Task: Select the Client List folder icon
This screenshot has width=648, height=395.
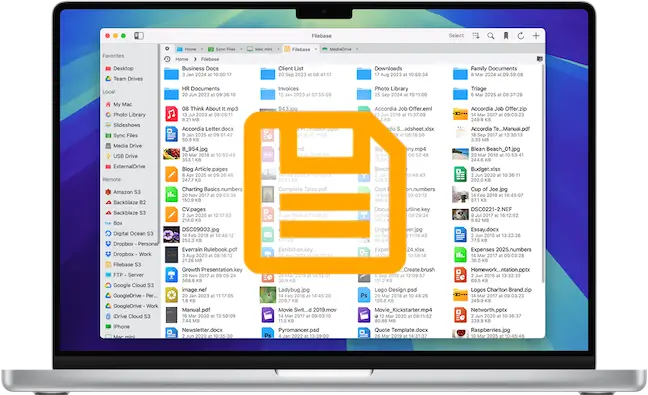Action: (x=268, y=74)
